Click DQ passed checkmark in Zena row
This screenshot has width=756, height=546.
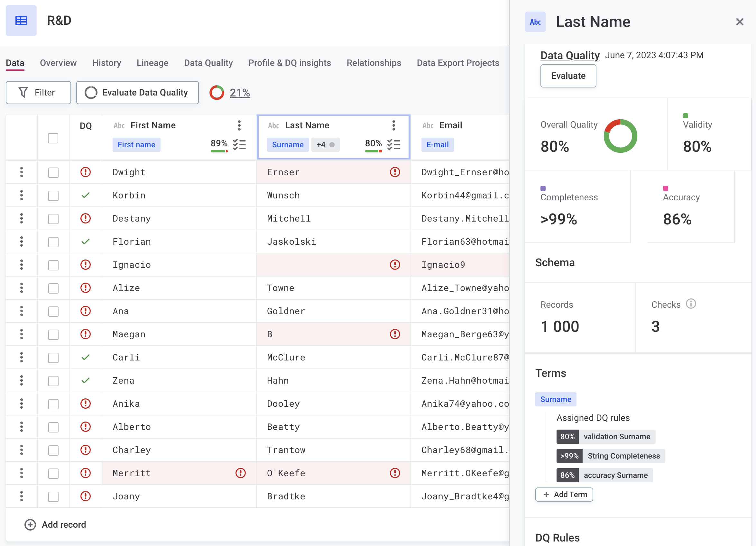(x=86, y=380)
